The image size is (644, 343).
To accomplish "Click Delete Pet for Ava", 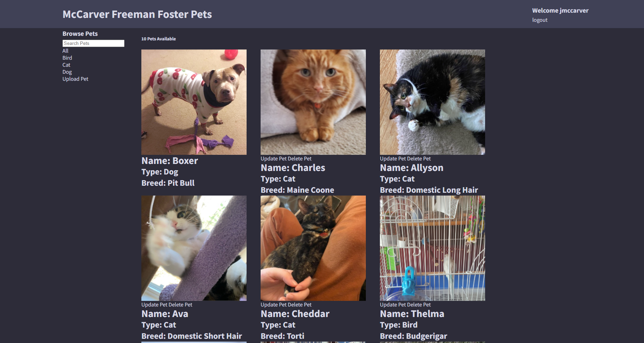I will click(180, 305).
